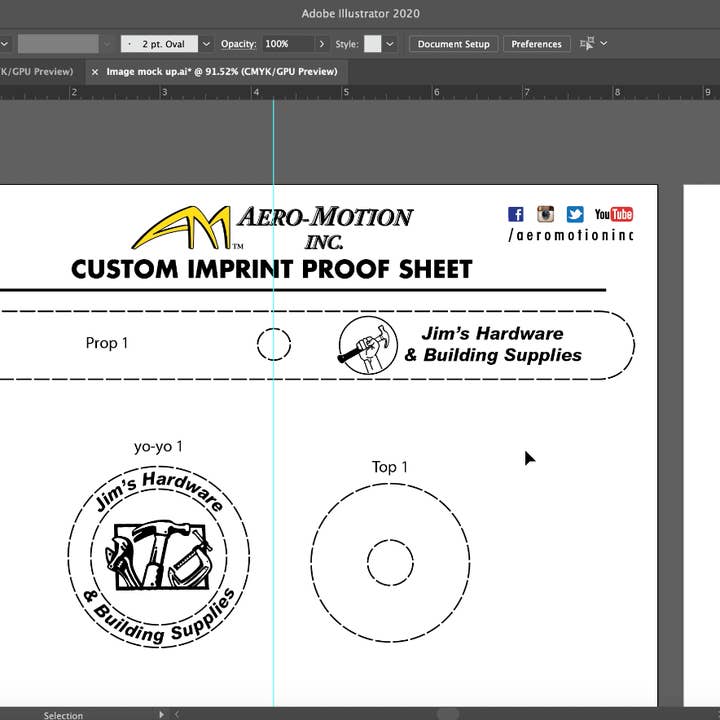Switch to the partially hidden left document tab
This screenshot has width=720, height=720.
36,72
